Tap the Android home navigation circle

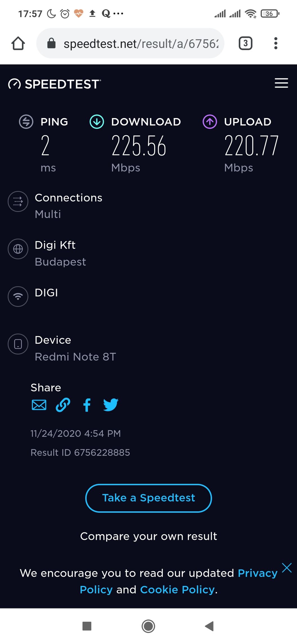tap(148, 626)
